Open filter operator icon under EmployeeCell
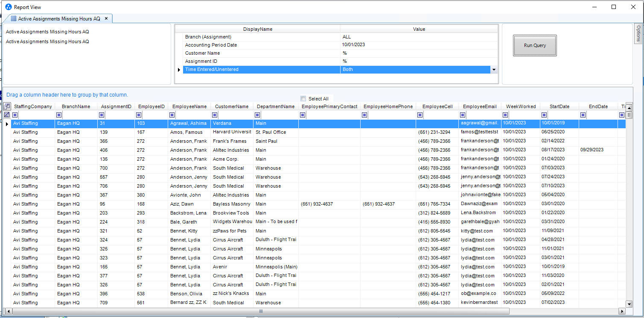Image resolution: width=644 pixels, height=318 pixels. (x=420, y=115)
